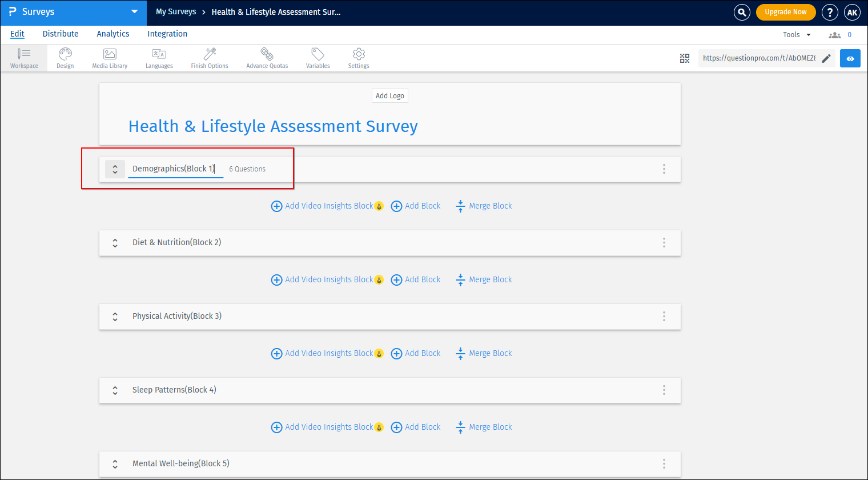Collapse the Diet & Nutrition block
Viewport: 868px width, 480px height.
(x=115, y=242)
